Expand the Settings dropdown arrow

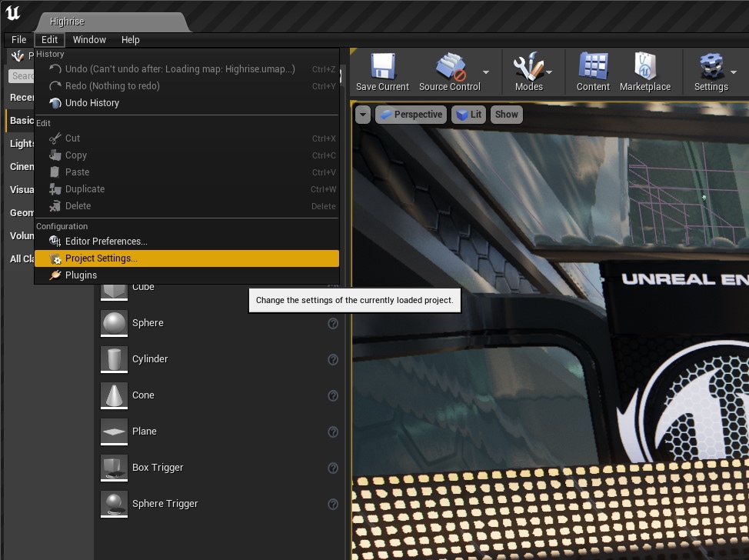pos(734,72)
